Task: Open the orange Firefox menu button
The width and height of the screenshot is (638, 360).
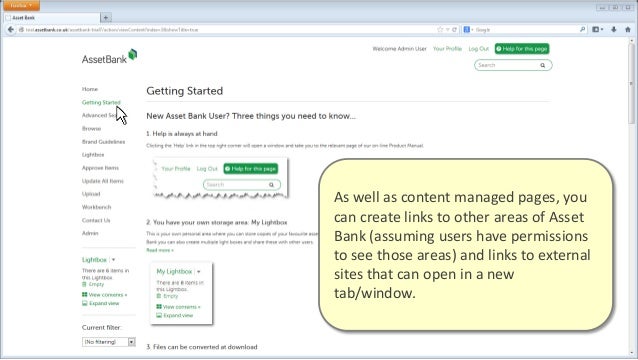Action: click(x=21, y=5)
